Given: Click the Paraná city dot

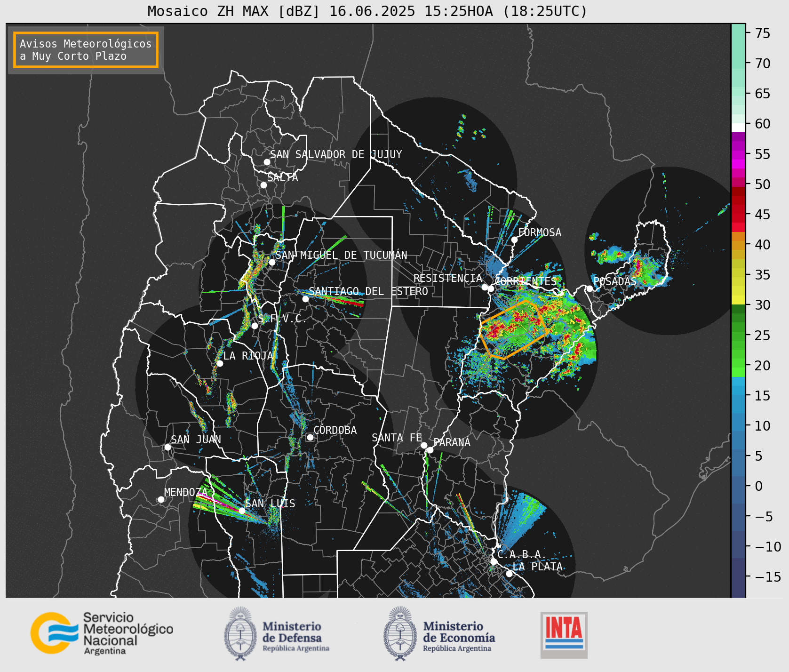Looking at the screenshot, I should click(430, 450).
